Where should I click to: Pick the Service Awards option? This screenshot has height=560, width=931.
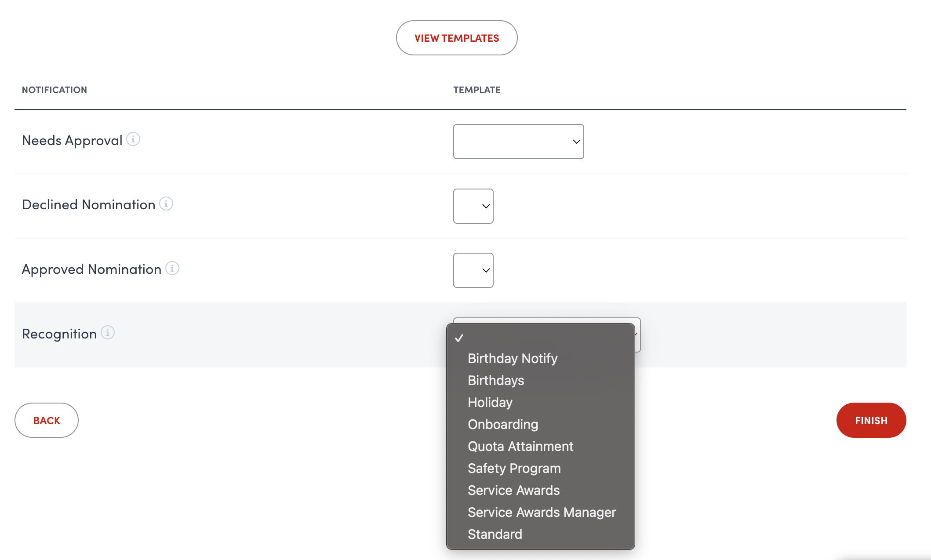(x=513, y=490)
